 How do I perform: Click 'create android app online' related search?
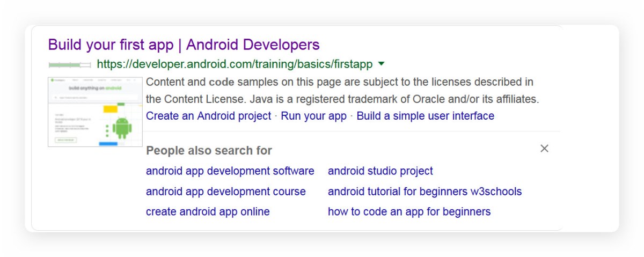[208, 212]
